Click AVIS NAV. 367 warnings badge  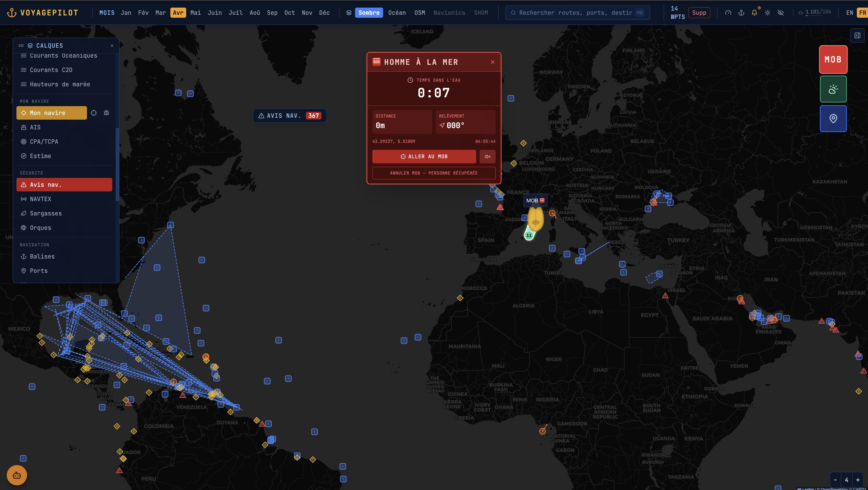289,115
